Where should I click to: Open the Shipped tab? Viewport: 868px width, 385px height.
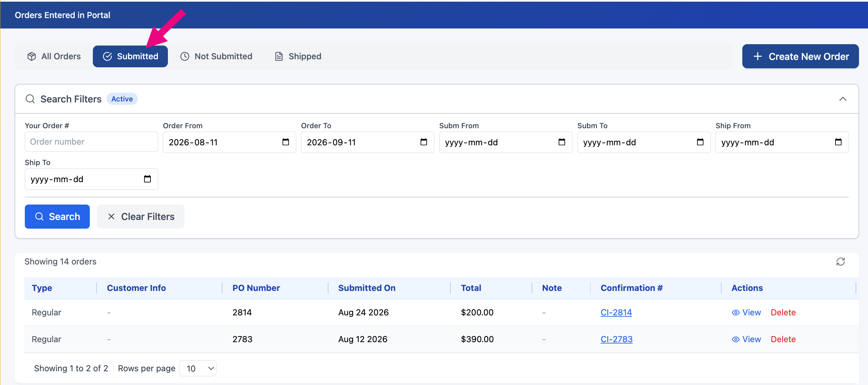click(x=298, y=56)
